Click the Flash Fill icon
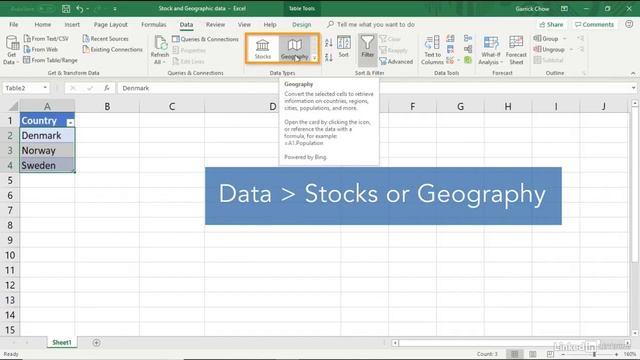 click(x=450, y=39)
